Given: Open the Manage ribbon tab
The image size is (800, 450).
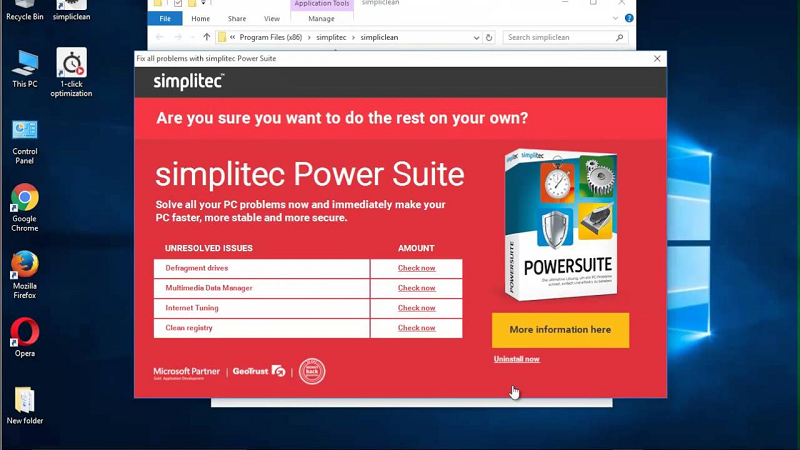Looking at the screenshot, I should pyautogui.click(x=321, y=18).
